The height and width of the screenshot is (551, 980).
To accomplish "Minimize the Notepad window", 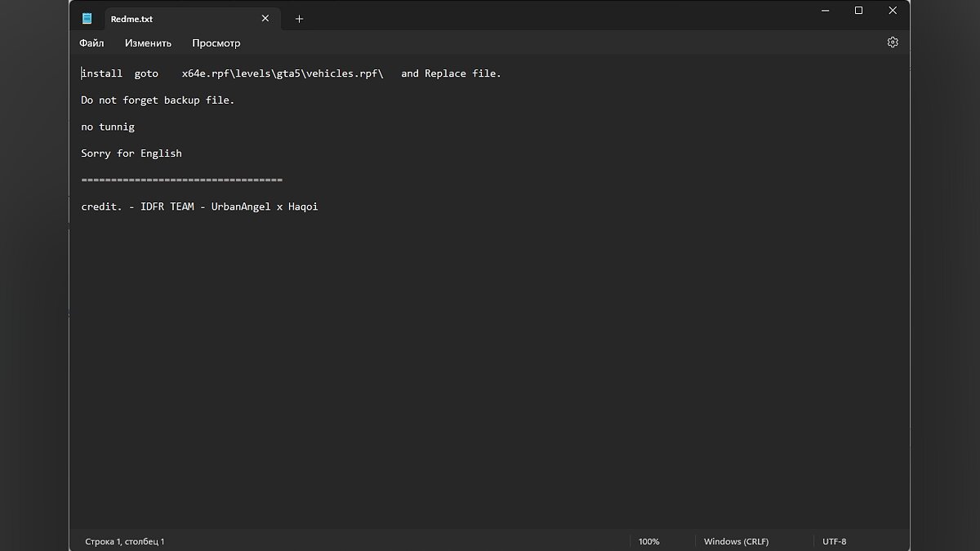I will pos(822,11).
